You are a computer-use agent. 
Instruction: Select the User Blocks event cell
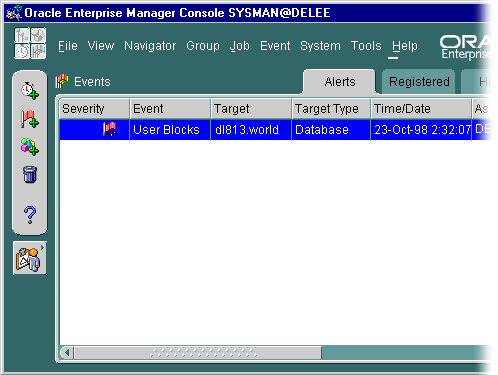170,130
